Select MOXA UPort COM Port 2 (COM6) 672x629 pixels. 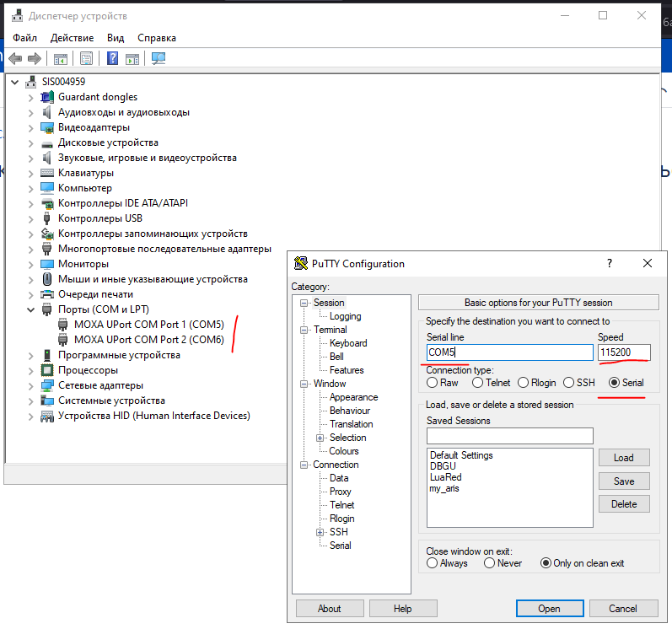[149, 340]
